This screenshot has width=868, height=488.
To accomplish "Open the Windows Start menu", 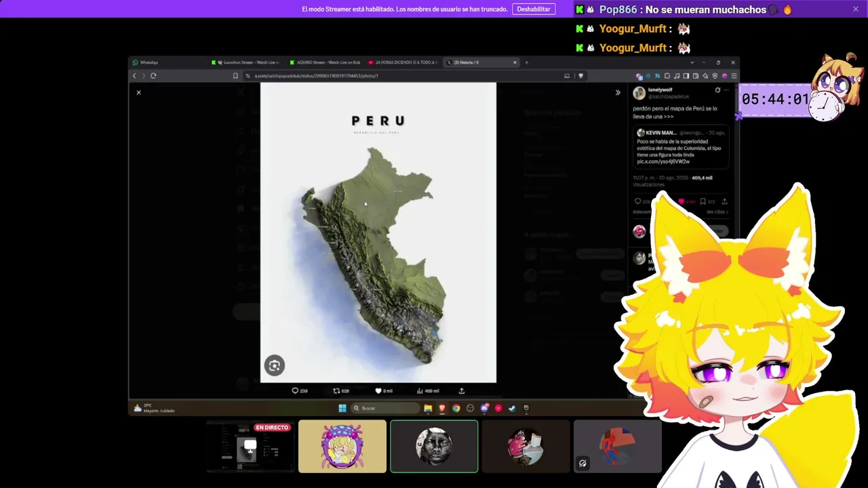I will (x=342, y=408).
